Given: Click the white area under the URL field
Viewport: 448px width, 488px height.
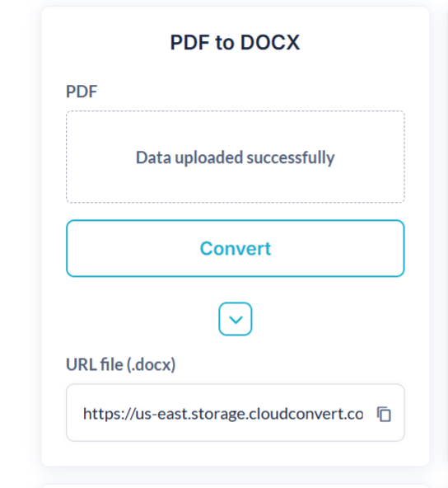Looking at the screenshot, I should coord(236,453).
